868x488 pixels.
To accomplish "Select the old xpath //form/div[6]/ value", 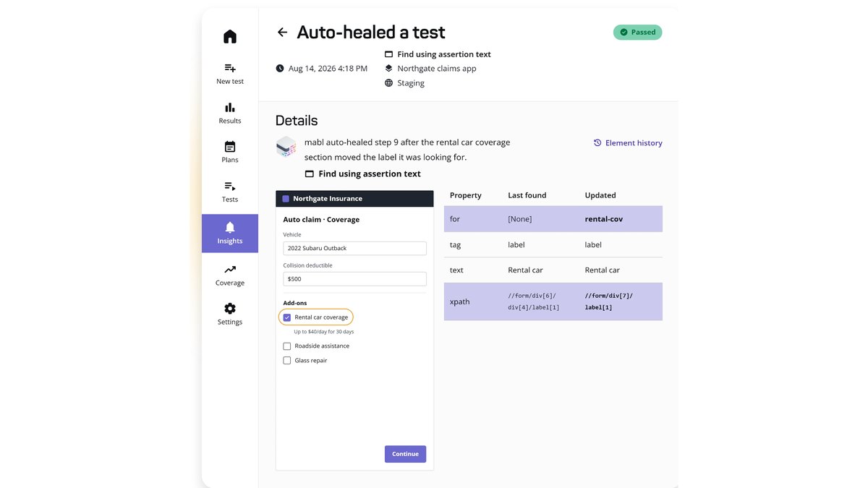I will (534, 301).
